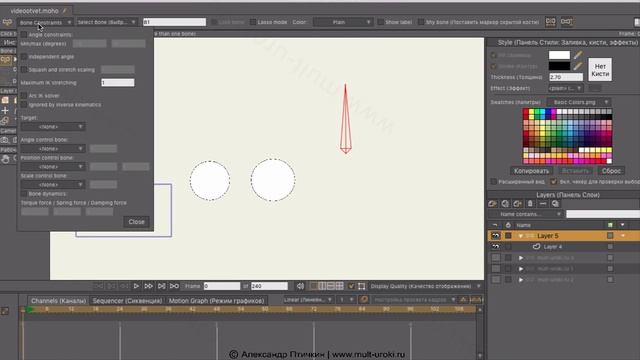The width and height of the screenshot is (640, 360).
Task: Select the four-pane viewport layout icon
Action: (x=340, y=286)
